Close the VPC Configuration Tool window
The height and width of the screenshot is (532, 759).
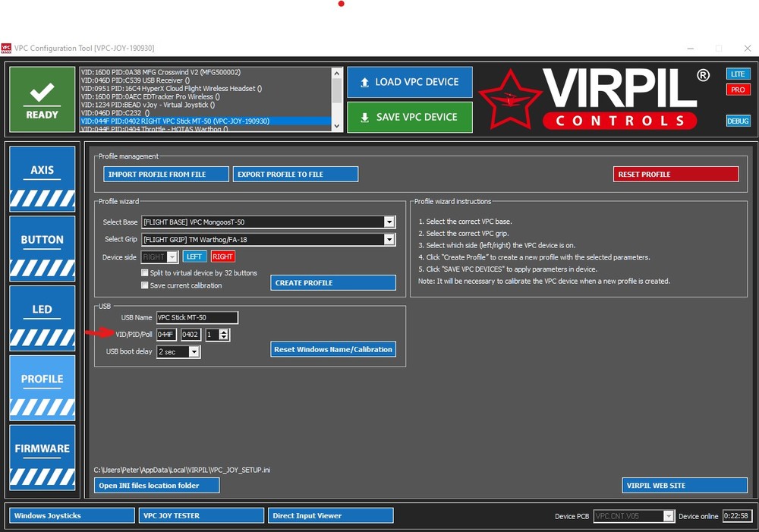tap(748, 49)
